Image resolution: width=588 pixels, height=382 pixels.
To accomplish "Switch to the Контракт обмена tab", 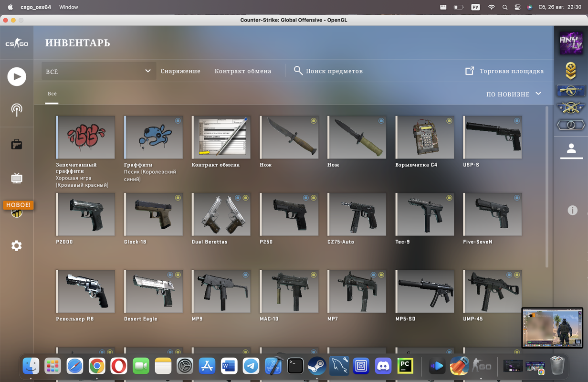I will tap(243, 71).
